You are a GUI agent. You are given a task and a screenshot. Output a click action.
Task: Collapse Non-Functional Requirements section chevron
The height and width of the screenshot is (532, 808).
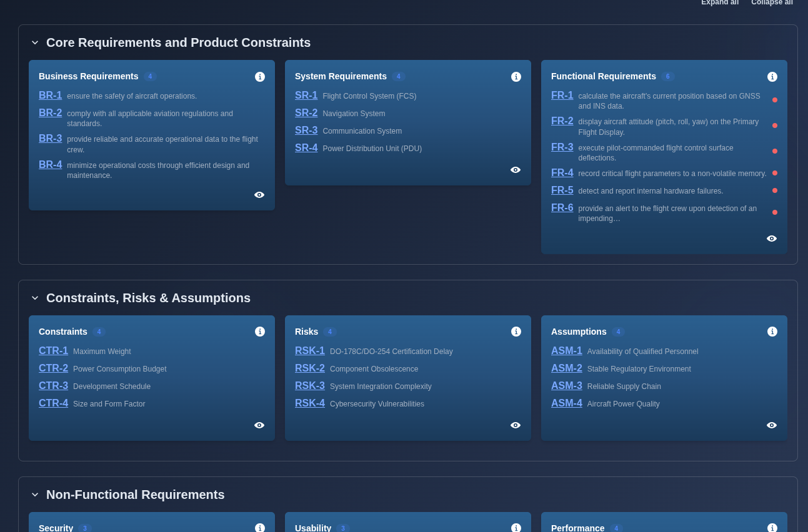coord(35,495)
